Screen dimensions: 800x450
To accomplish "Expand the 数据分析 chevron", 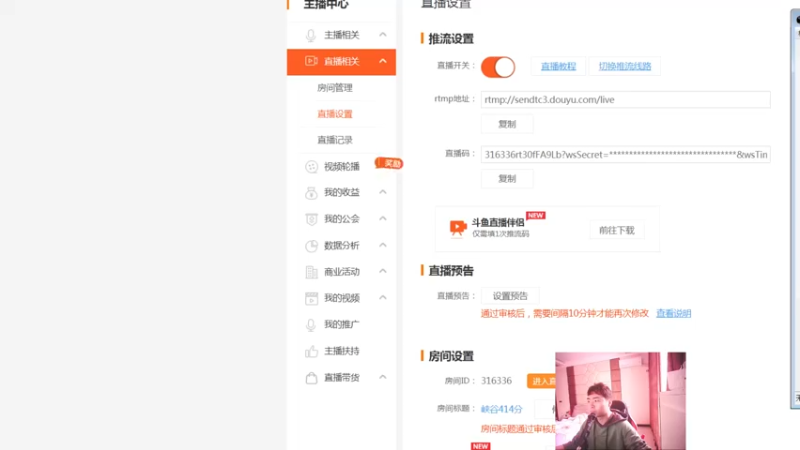I will (x=383, y=245).
